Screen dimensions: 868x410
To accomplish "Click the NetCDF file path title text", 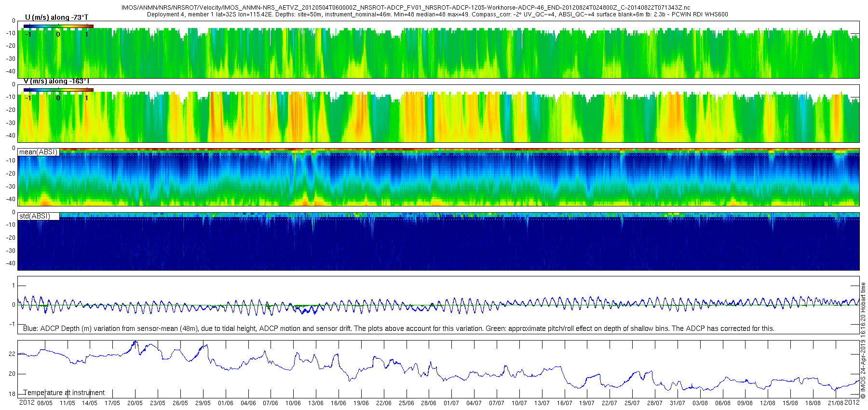I will 406,8.
